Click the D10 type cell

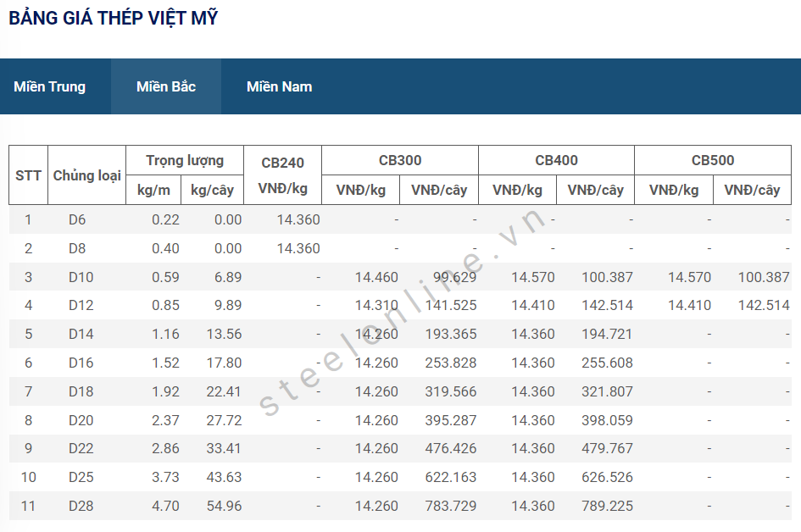pos(81,277)
